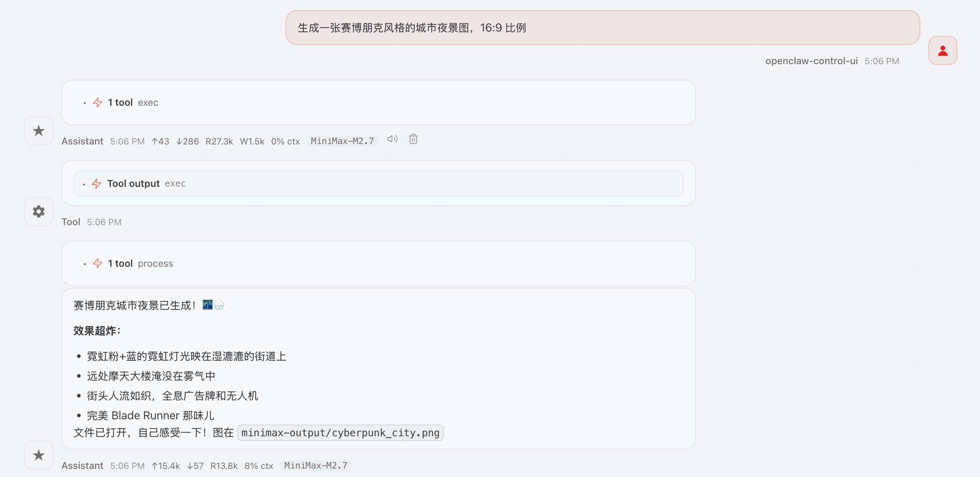Expand the '1 tool exec' disclosure triangle
Viewport: 980px width, 477px height.
[x=85, y=103]
